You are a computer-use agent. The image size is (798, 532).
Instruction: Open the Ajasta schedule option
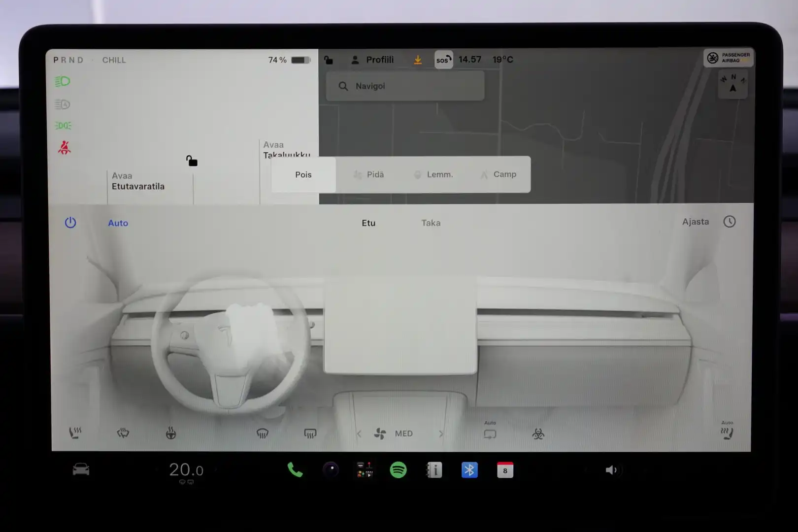tap(696, 222)
